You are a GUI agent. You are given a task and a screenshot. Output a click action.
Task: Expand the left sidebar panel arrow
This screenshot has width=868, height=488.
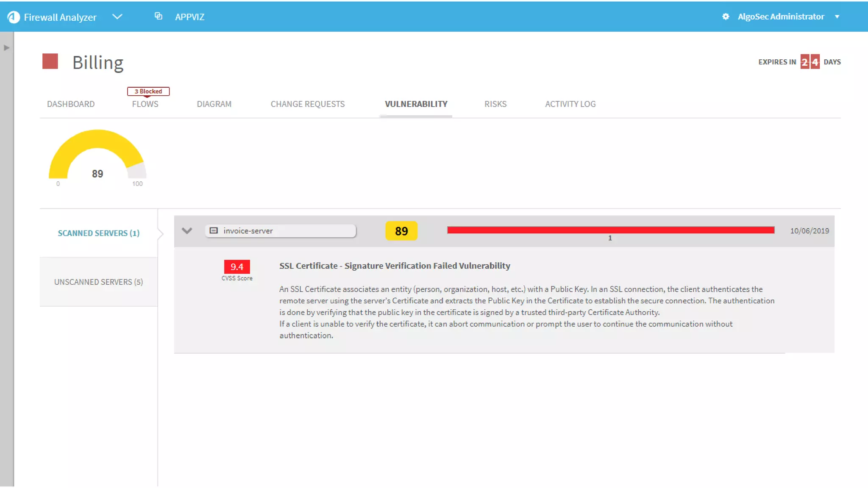[6, 48]
